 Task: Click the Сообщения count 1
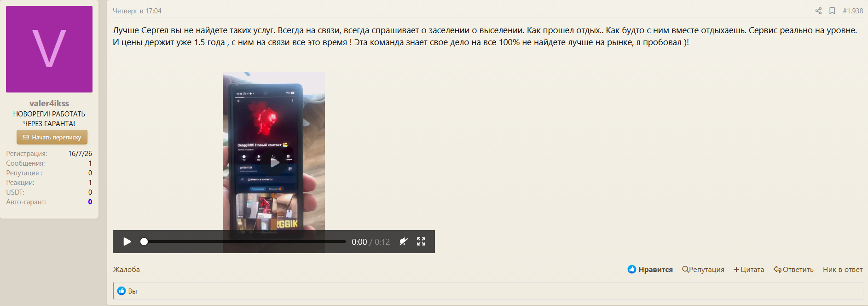coord(90,163)
